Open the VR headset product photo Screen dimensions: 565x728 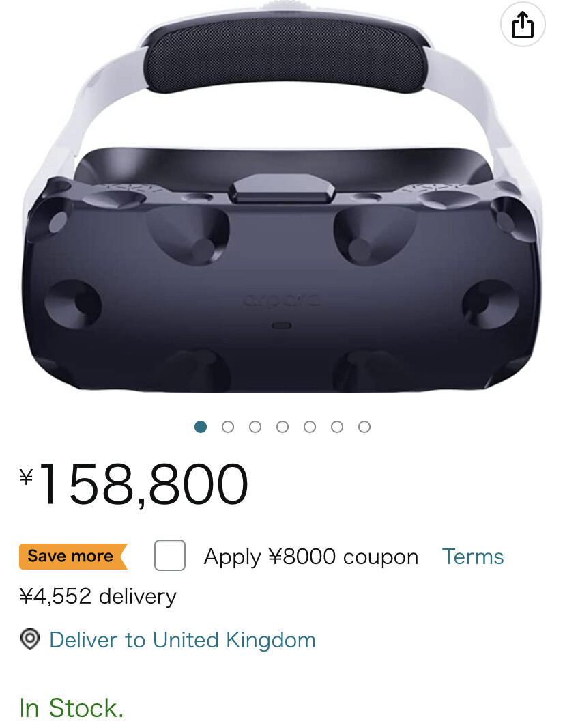(x=282, y=199)
